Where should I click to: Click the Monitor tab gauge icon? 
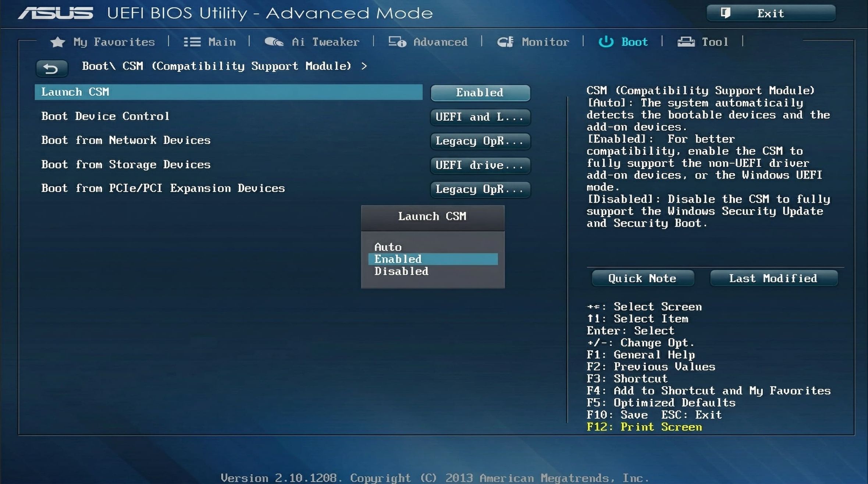pos(505,42)
